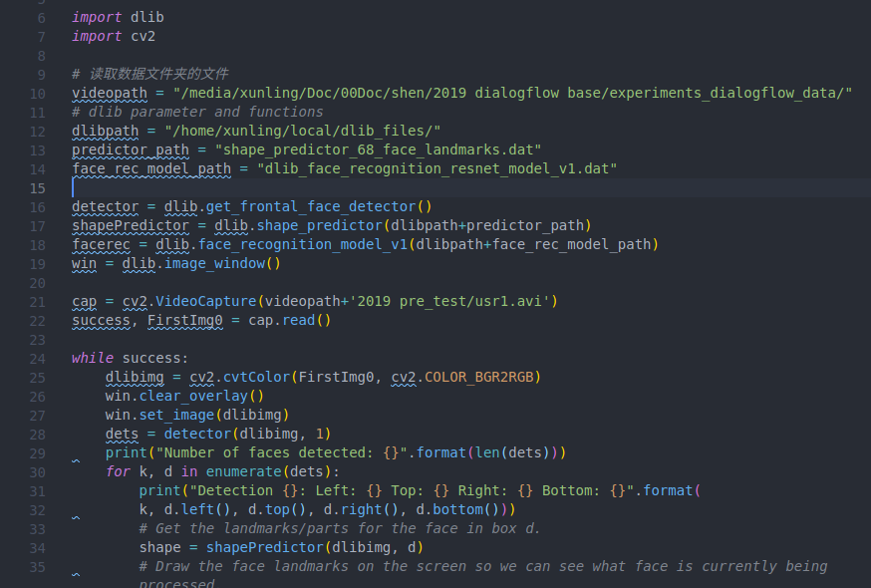The image size is (871, 588).
Task: Click string "dlib_face_recognition_resnet_model_v1.dat"
Action: coord(437,168)
